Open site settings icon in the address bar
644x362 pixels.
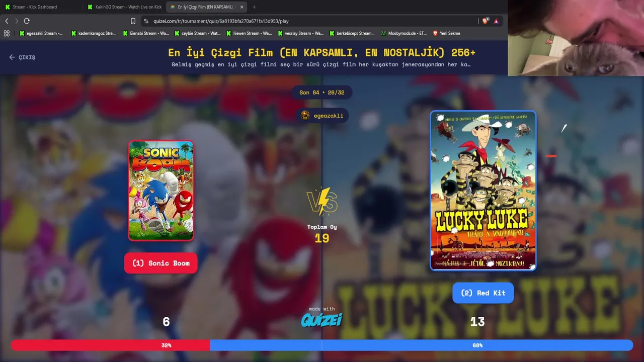point(146,21)
